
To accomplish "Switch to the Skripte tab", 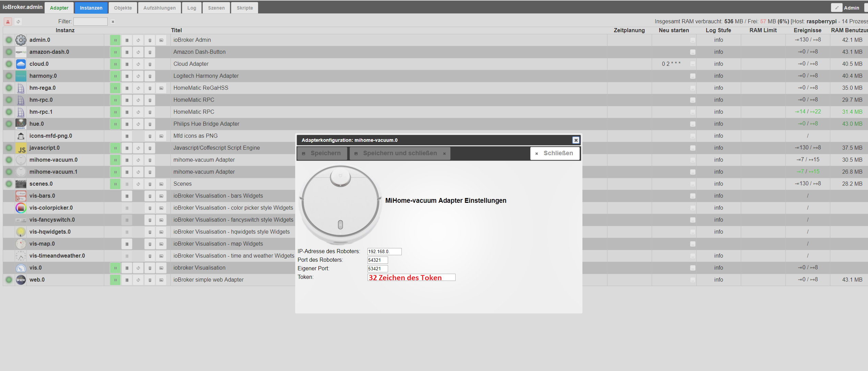I will click(244, 8).
